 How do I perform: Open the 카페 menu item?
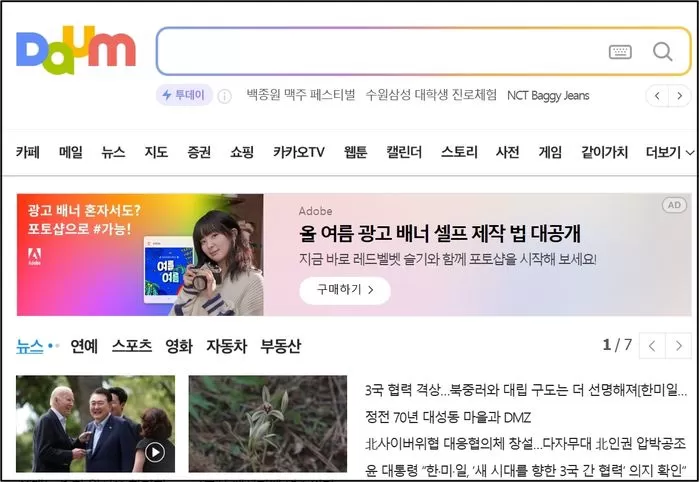pyautogui.click(x=28, y=152)
